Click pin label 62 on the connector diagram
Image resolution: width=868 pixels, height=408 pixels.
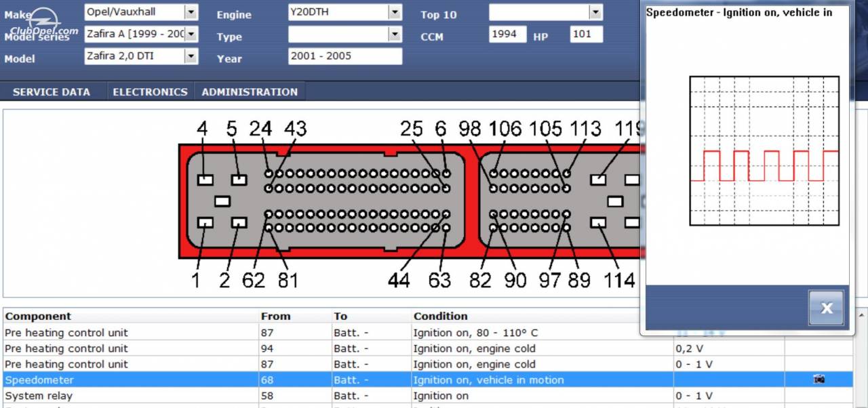click(254, 279)
